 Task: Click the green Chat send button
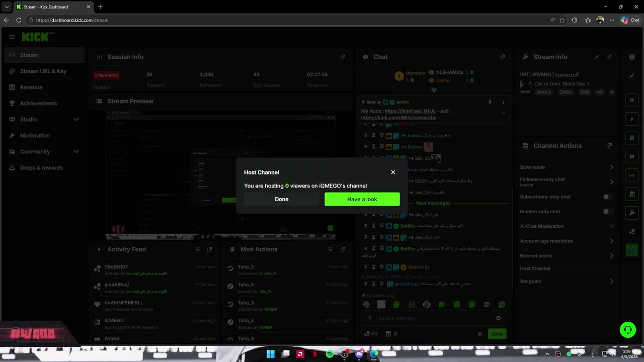pyautogui.click(x=497, y=334)
